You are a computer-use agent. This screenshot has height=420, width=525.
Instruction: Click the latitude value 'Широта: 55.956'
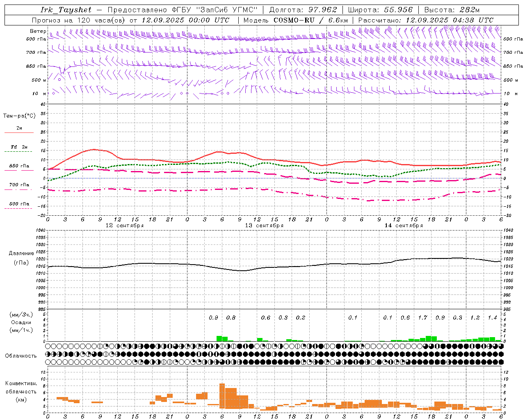point(380,10)
